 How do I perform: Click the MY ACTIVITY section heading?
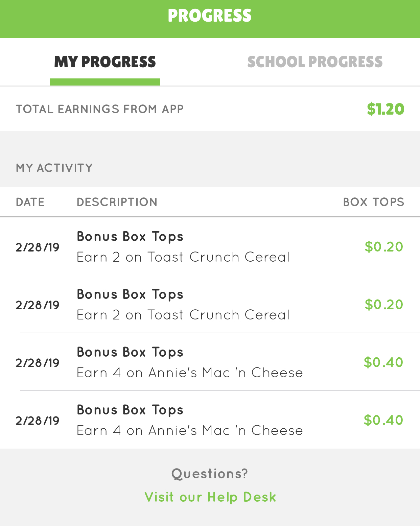click(54, 168)
